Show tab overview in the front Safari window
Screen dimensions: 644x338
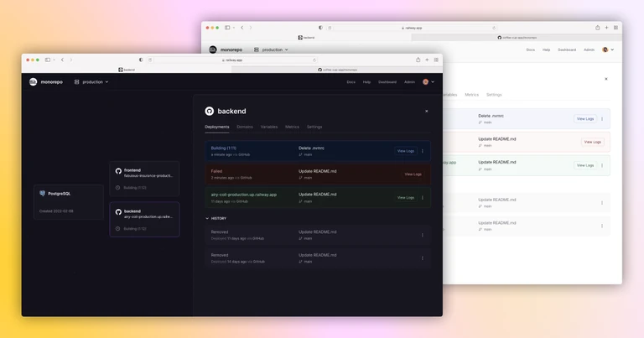436,60
